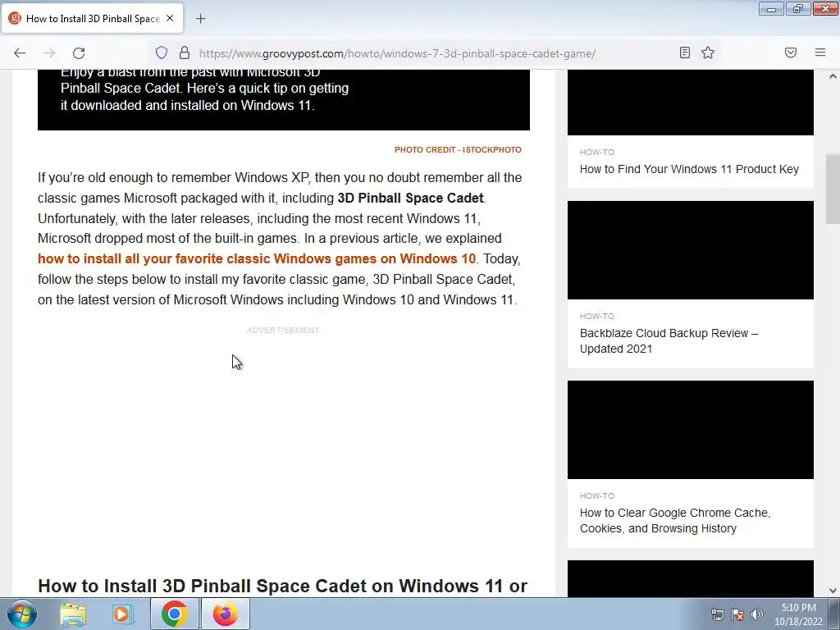Open Windows Explorer from taskbar
The width and height of the screenshot is (840, 630).
73,614
